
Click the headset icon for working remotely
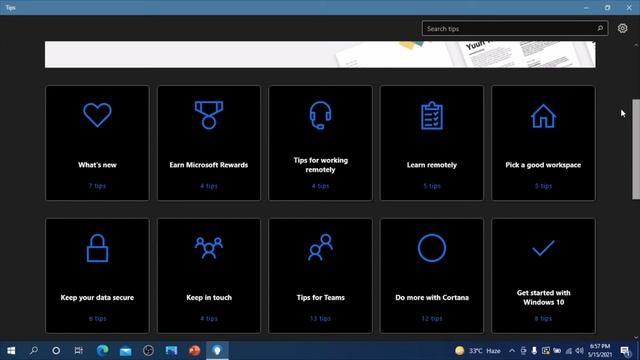pyautogui.click(x=320, y=115)
